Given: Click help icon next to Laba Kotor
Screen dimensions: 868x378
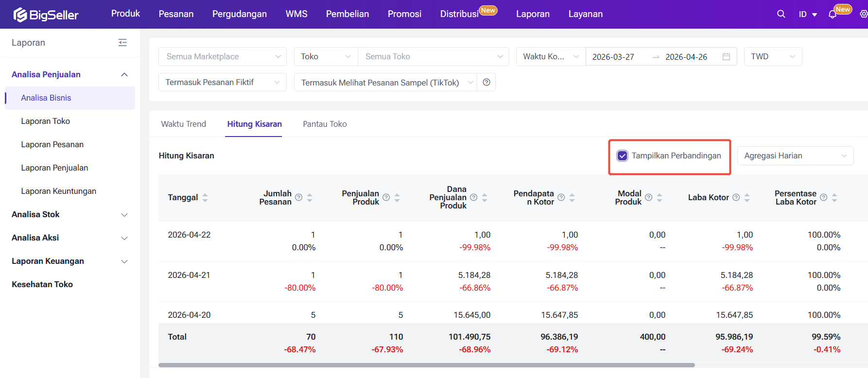Looking at the screenshot, I should tap(736, 197).
